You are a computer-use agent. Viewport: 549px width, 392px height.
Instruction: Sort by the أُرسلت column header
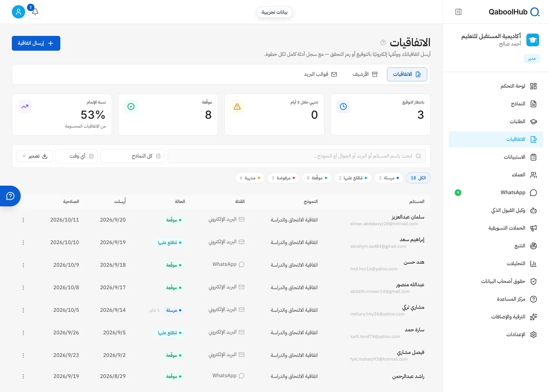[x=120, y=202]
